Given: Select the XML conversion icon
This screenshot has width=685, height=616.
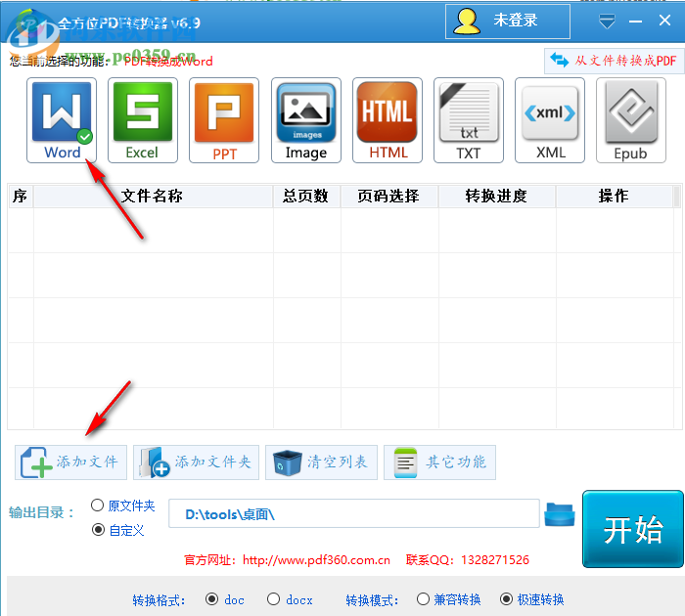Looking at the screenshot, I should (x=550, y=120).
